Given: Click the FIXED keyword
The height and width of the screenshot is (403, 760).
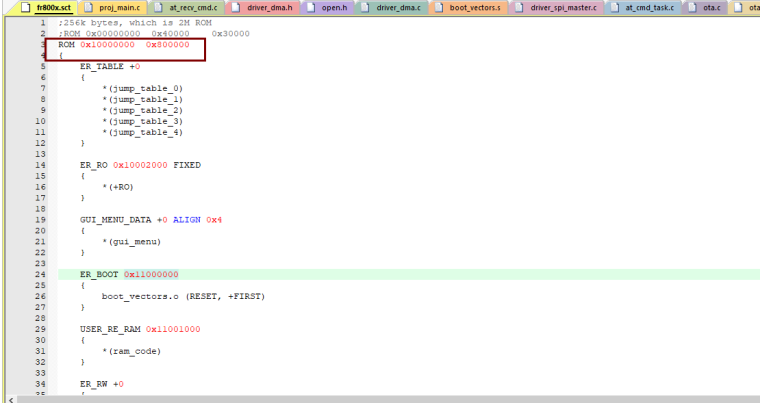Looking at the screenshot, I should (x=187, y=165).
